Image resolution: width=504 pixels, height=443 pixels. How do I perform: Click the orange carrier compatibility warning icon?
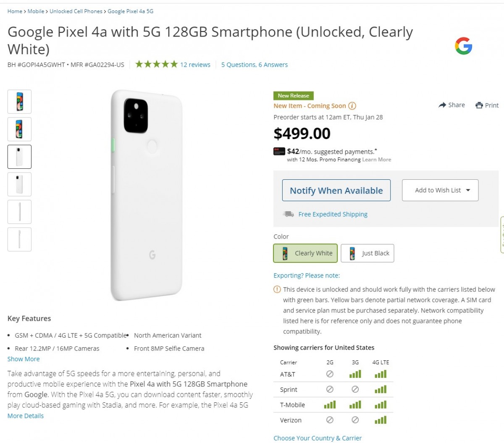[277, 289]
